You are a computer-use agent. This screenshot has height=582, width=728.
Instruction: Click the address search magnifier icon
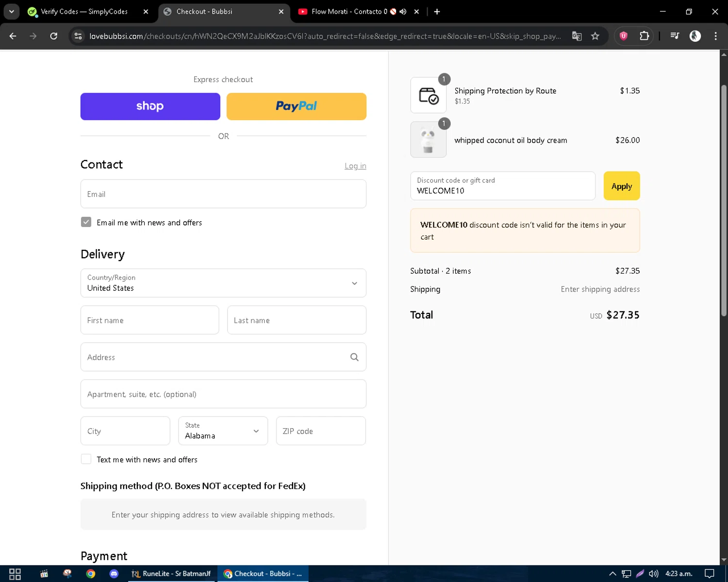354,357
